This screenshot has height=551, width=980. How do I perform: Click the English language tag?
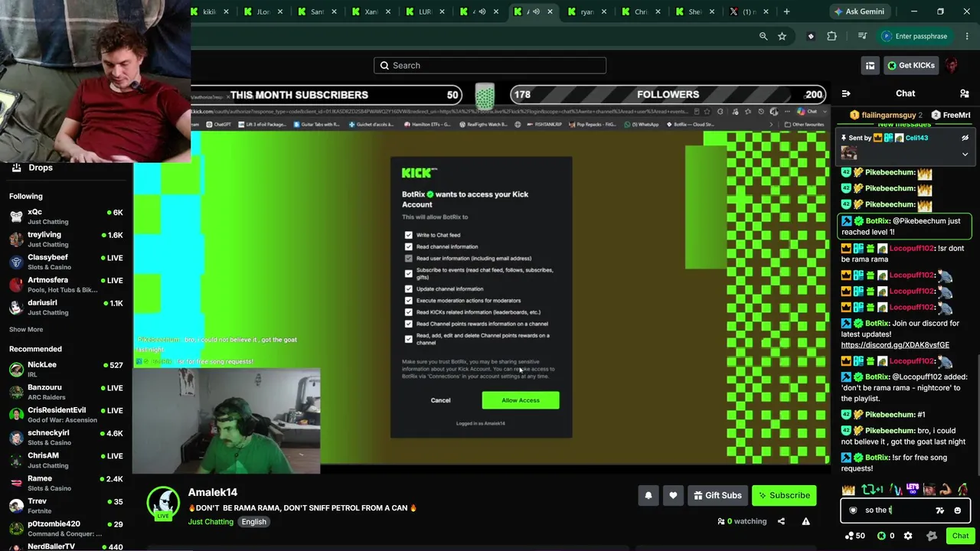click(x=253, y=522)
